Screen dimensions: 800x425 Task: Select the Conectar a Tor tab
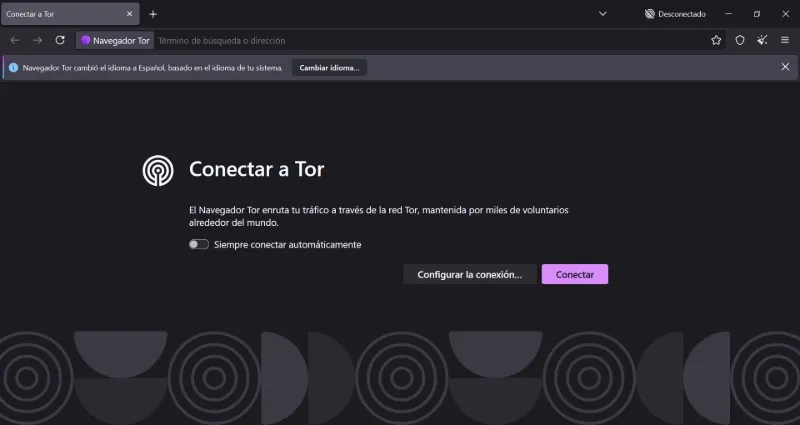70,14
